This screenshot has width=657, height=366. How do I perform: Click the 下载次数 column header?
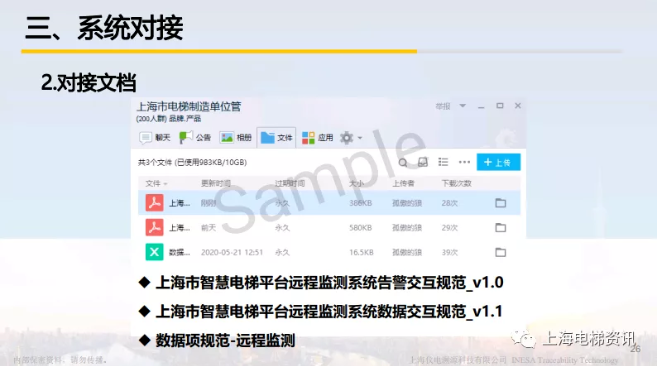pos(456,183)
